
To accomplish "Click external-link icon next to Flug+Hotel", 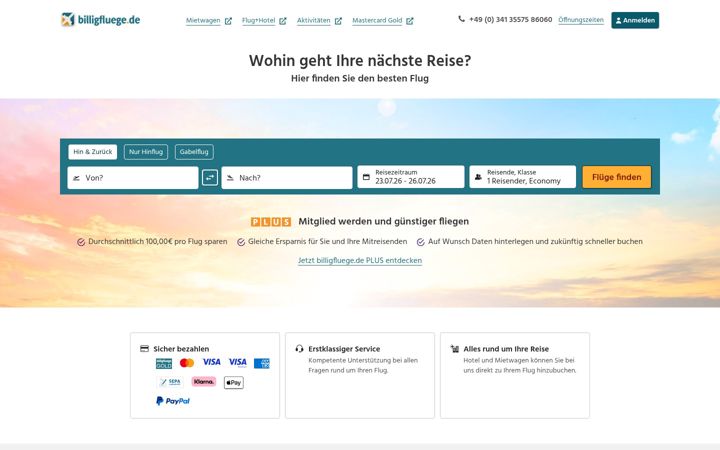I will 283,21.
